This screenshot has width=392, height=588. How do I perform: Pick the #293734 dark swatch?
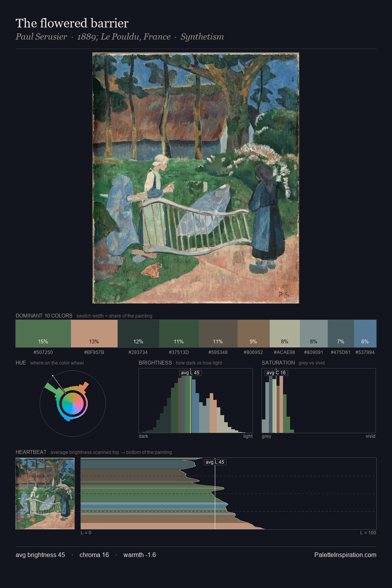pos(138,334)
